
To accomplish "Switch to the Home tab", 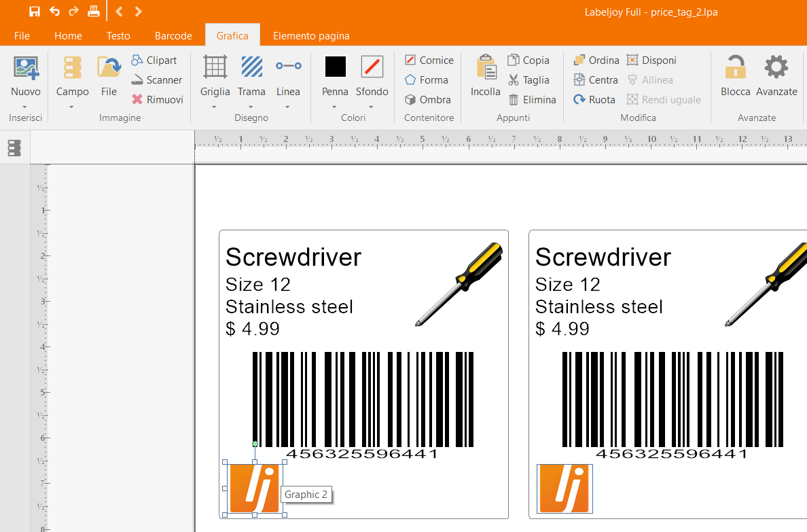I will pos(68,35).
